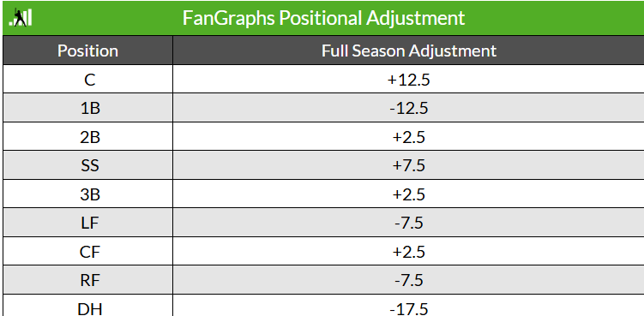The height and width of the screenshot is (316, 644).
Task: Select the Full Season Adjustment column header
Action: pos(409,51)
